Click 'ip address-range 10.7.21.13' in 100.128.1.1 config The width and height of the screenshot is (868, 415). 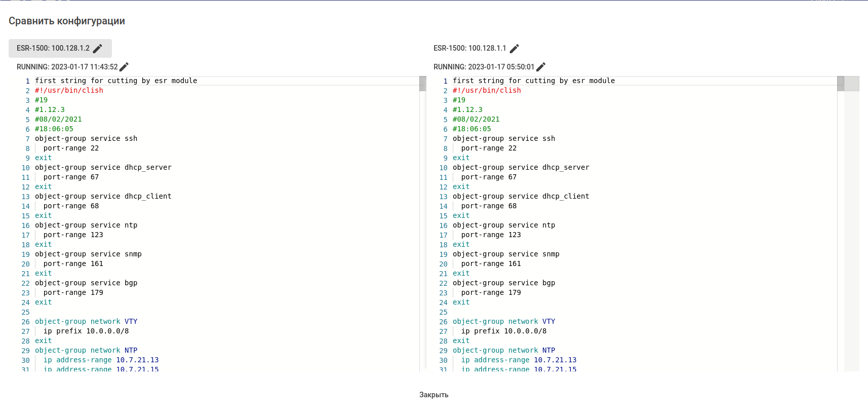click(x=519, y=360)
